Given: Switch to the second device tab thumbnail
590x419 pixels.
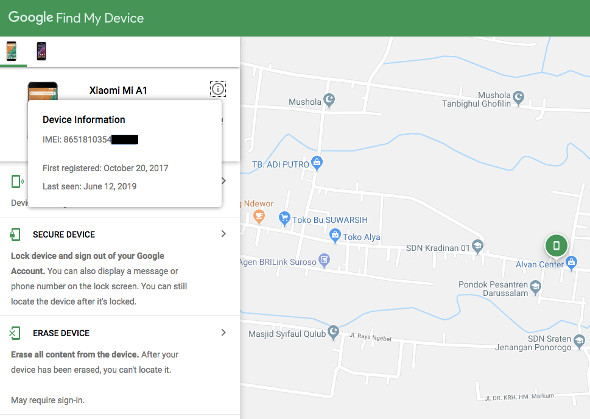Looking at the screenshot, I should pos(41,51).
